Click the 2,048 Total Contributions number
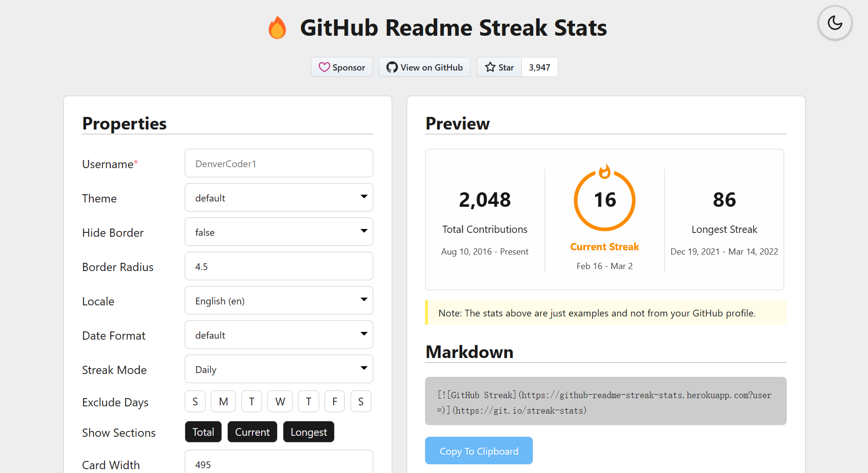This screenshot has height=473, width=868. point(485,200)
